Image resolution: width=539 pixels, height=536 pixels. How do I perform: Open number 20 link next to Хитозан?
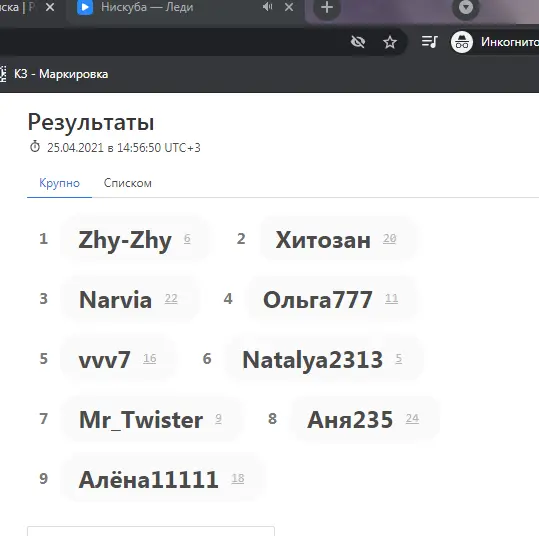coord(389,238)
